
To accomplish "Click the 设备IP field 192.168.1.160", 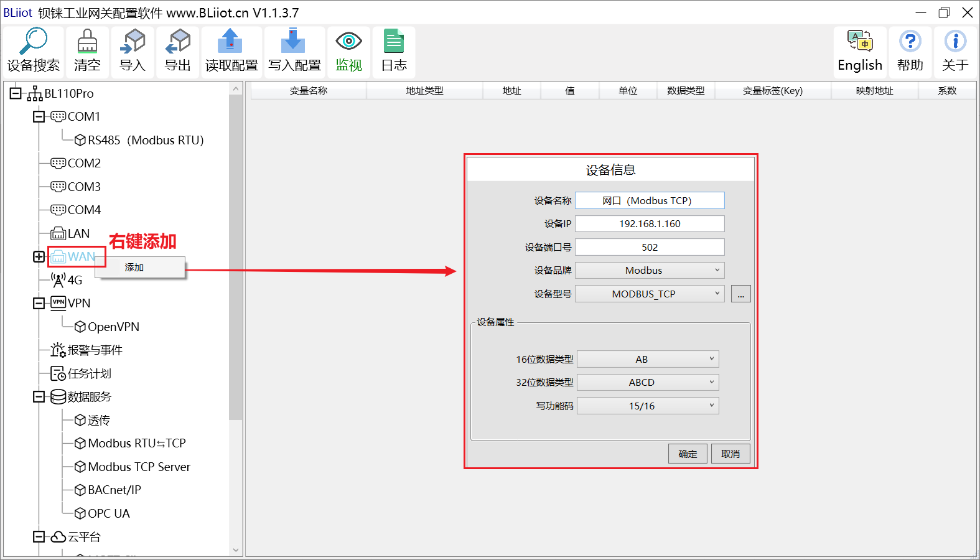I will 650,223.
